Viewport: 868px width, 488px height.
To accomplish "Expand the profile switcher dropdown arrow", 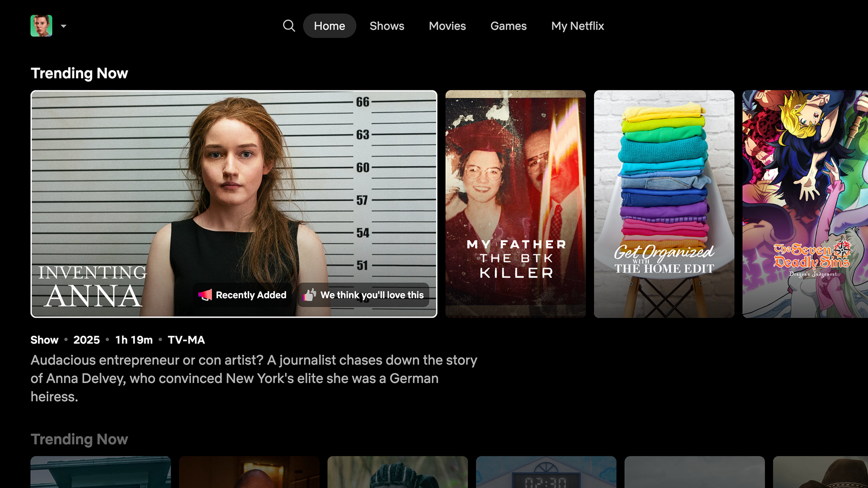I will (x=64, y=26).
